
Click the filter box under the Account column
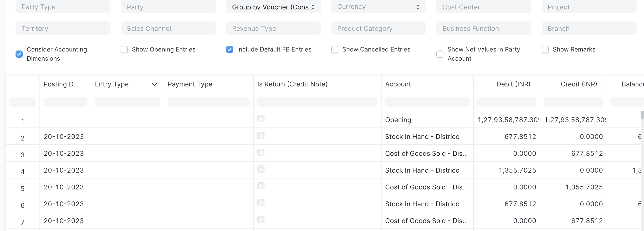(x=427, y=102)
